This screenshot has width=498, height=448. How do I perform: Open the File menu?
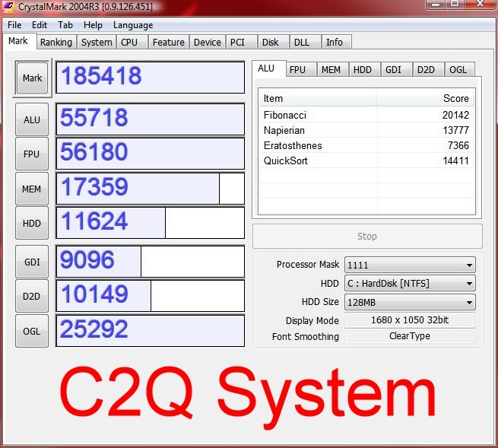pos(15,24)
